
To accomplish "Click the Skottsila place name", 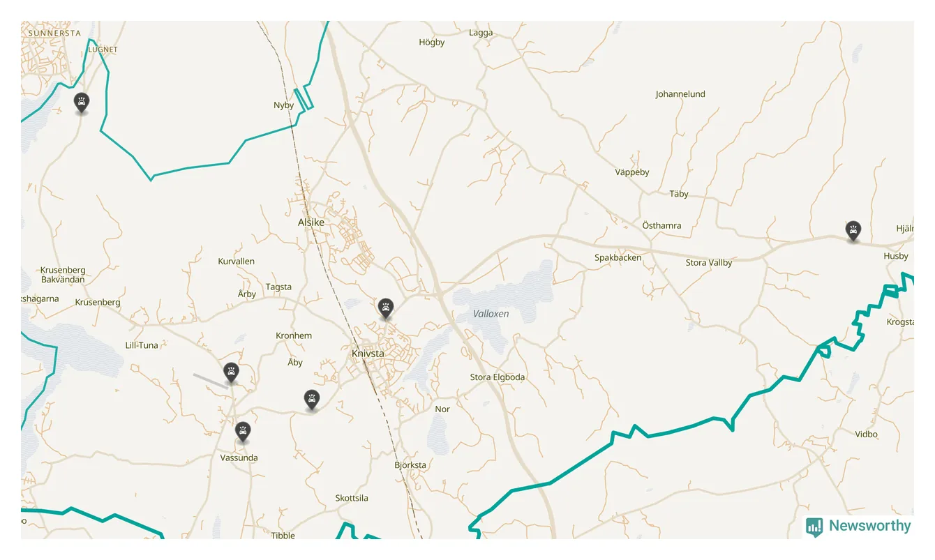I will (x=352, y=499).
